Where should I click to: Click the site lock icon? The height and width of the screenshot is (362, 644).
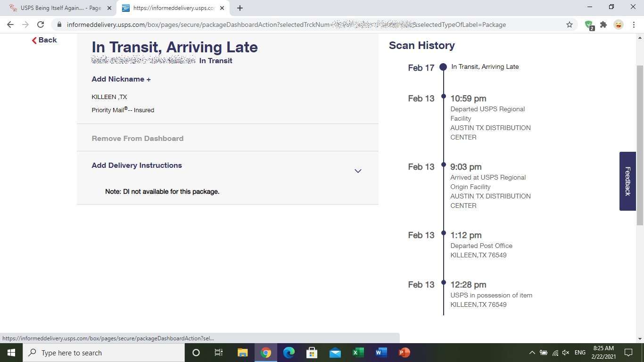coord(59,25)
